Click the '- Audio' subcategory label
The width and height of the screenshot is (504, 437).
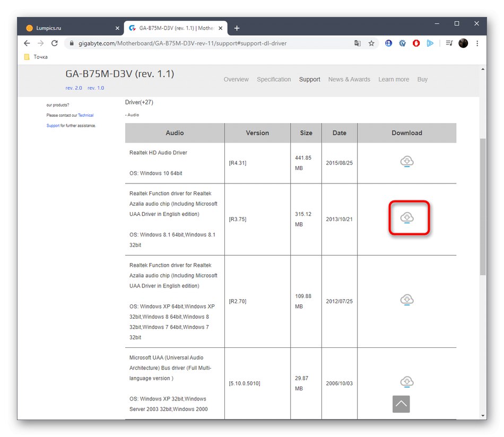click(x=132, y=115)
